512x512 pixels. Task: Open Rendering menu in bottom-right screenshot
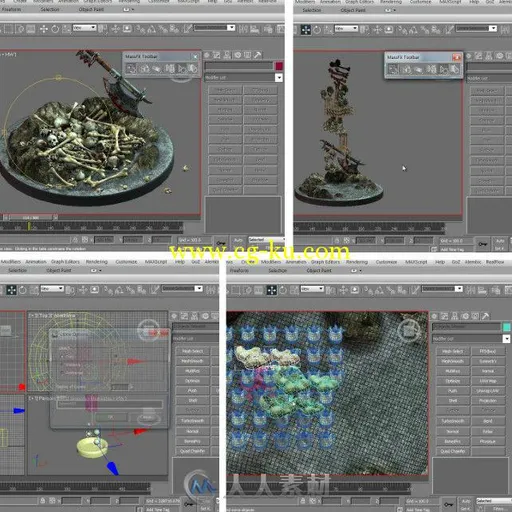pyautogui.click(x=357, y=262)
